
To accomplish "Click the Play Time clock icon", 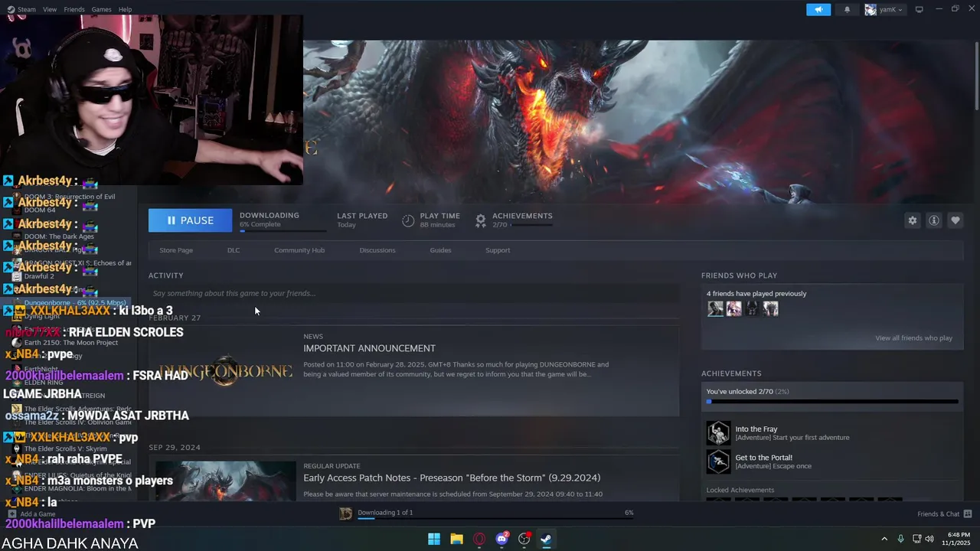I will point(408,220).
